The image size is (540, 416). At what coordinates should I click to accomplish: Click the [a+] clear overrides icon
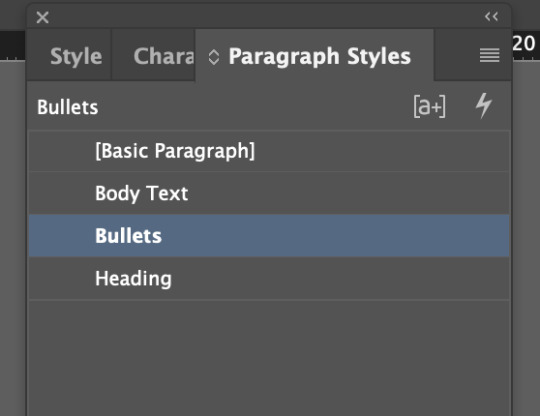pyautogui.click(x=429, y=106)
